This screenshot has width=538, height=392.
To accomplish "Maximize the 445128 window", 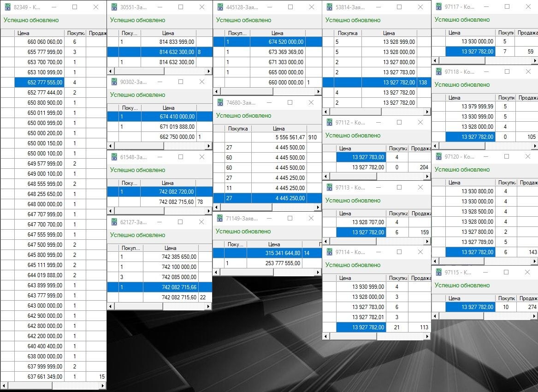I will point(290,7).
